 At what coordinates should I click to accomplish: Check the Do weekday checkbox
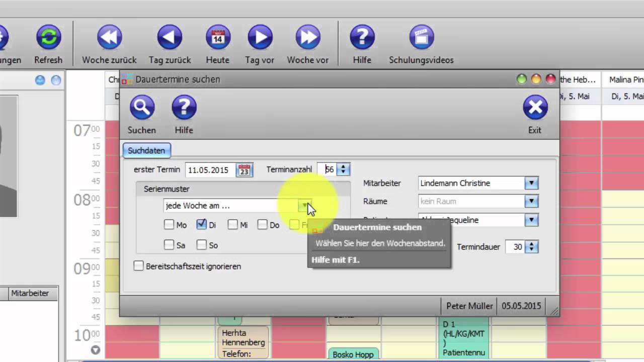click(x=262, y=225)
